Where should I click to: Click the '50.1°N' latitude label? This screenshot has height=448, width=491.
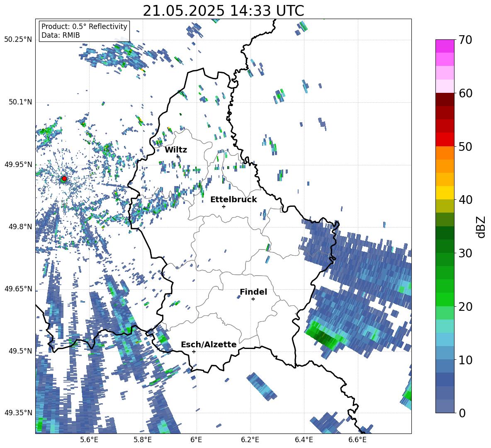coord(20,102)
